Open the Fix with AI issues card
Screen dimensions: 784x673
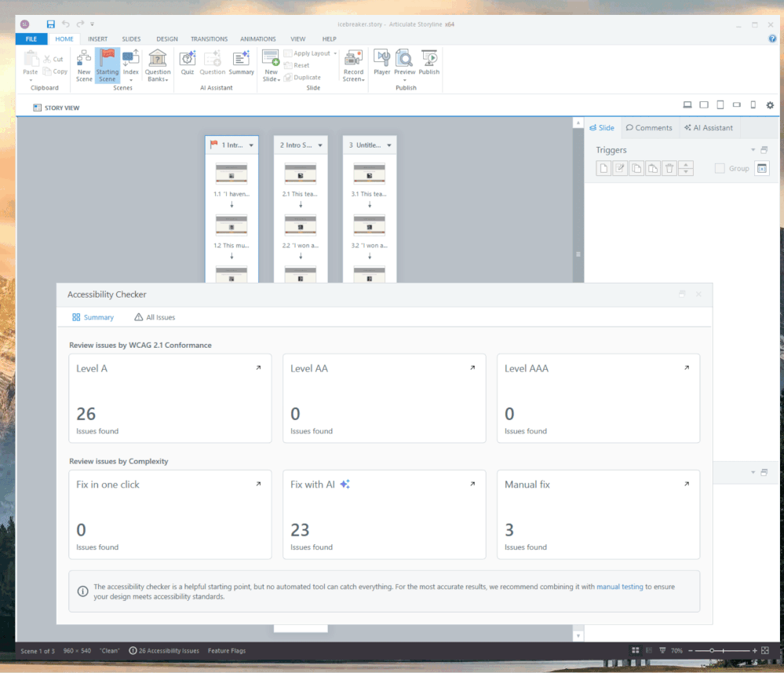(383, 514)
